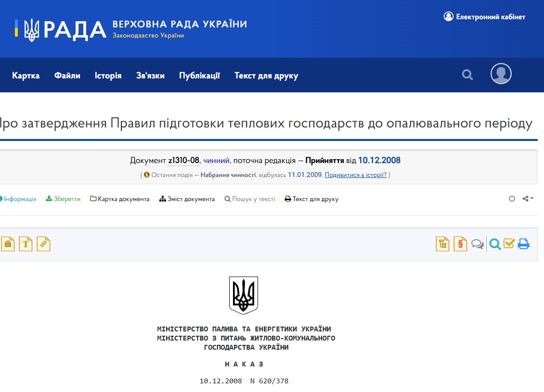Expand the share dropdown arrow
This screenshot has width=544, height=392.
pyautogui.click(x=528, y=199)
